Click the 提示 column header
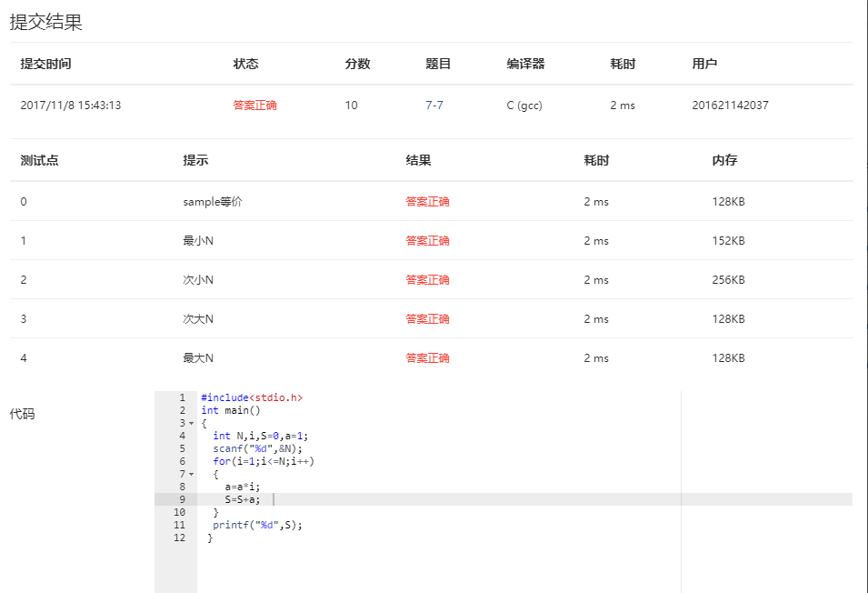 click(195, 161)
